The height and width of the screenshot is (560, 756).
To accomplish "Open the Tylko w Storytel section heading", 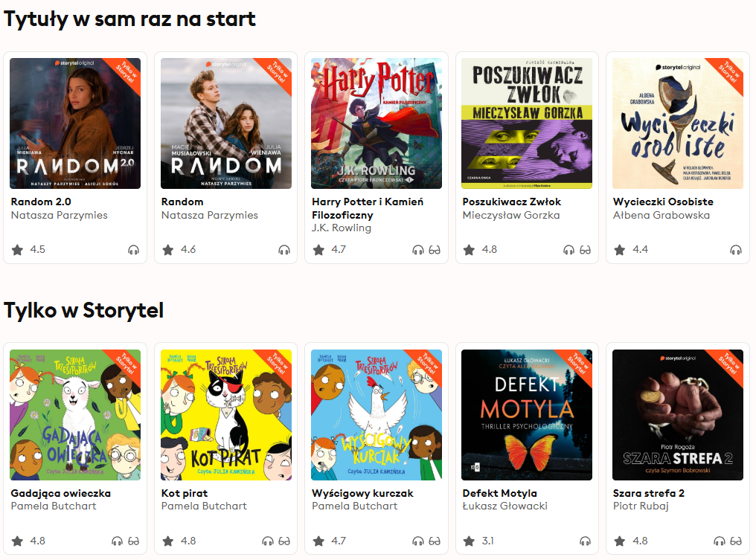I will coord(83,310).
